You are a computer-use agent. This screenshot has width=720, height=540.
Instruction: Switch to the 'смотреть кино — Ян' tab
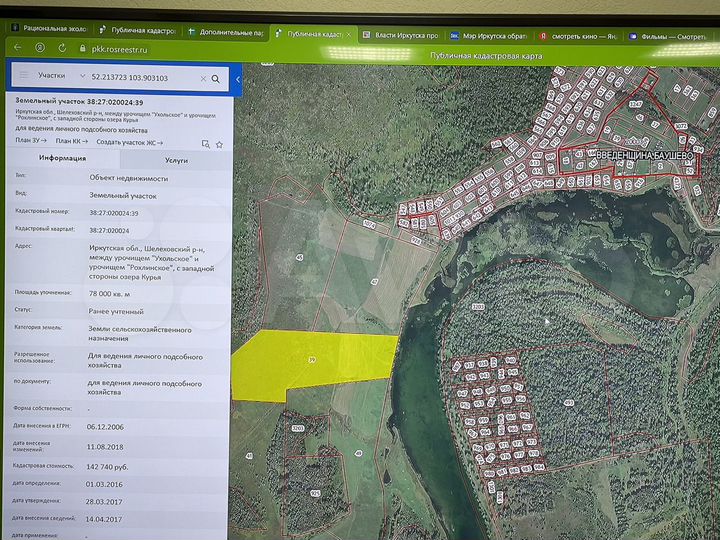click(x=578, y=36)
